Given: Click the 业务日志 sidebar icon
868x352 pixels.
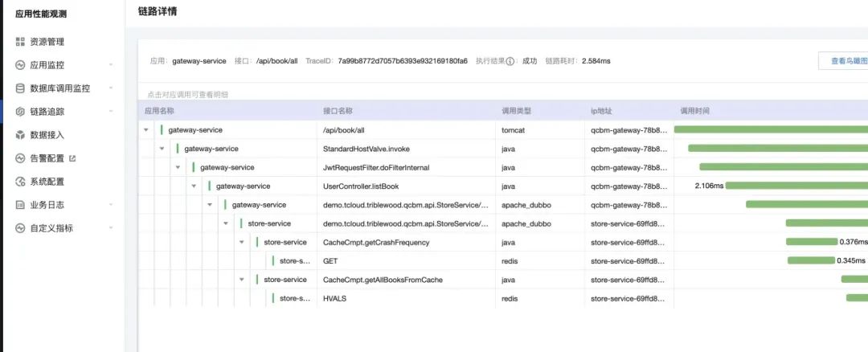Looking at the screenshot, I should pos(20,205).
